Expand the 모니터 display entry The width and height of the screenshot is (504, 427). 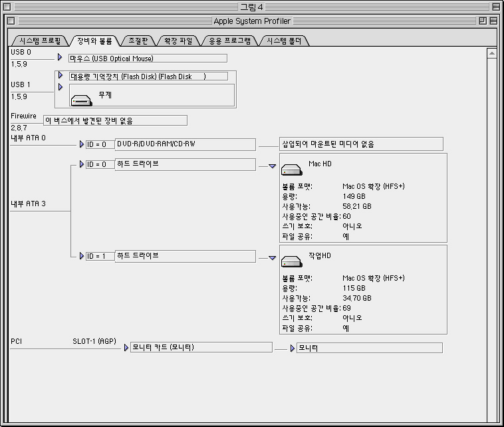293,347
